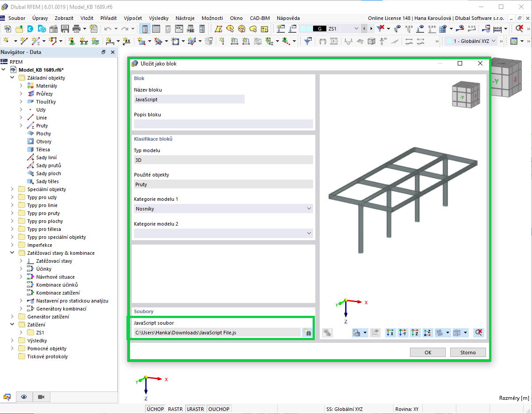Expand the Speciální objekty folder
Viewport: 532px width, 414px height.
pos(12,189)
